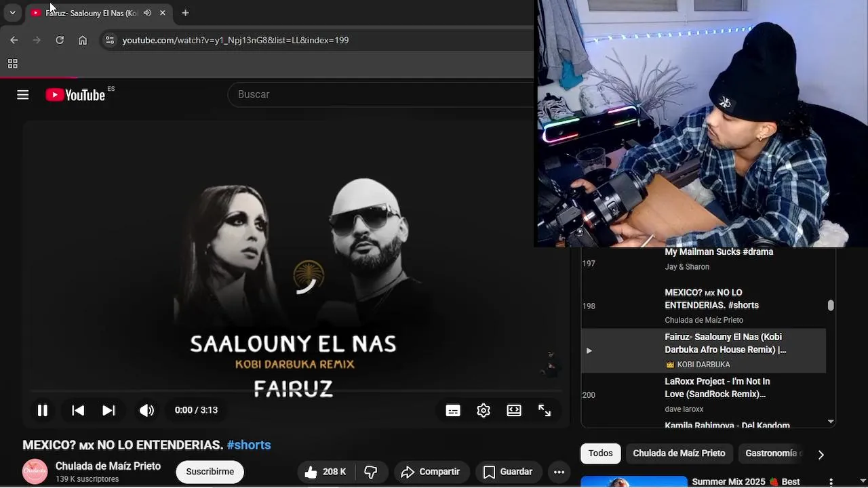
Task: Click the Guardar save button
Action: 507,472
